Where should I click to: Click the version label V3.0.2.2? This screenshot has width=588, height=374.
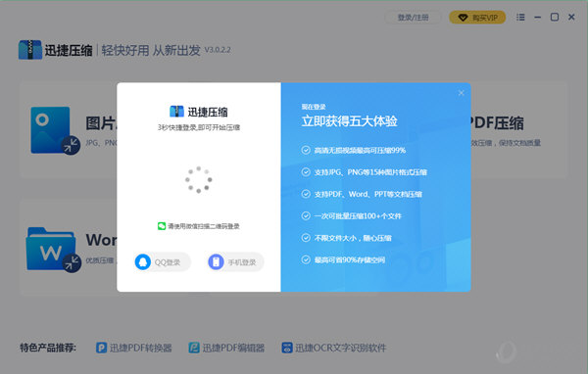click(x=218, y=50)
